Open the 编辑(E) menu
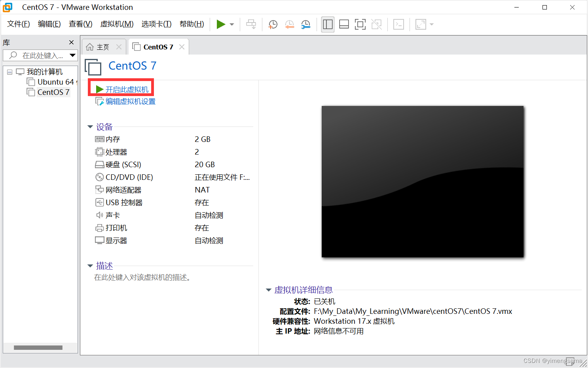This screenshot has width=588, height=368. pos(49,24)
